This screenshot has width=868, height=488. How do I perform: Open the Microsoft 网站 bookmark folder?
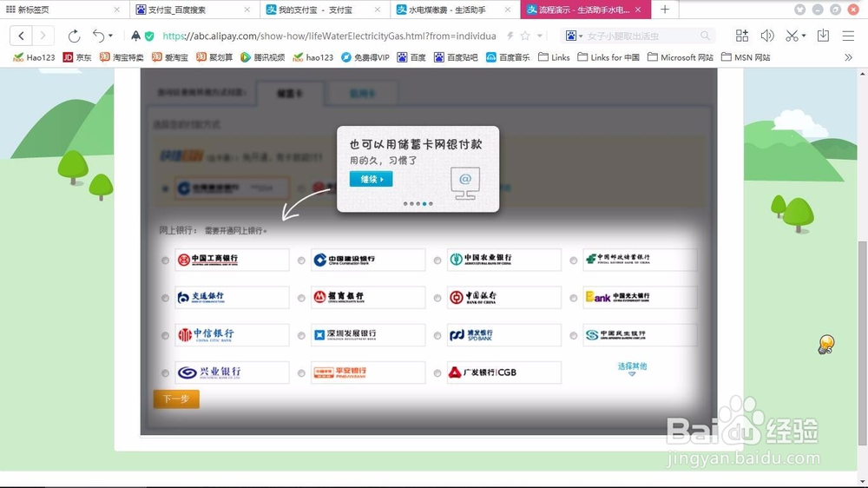coord(681,57)
